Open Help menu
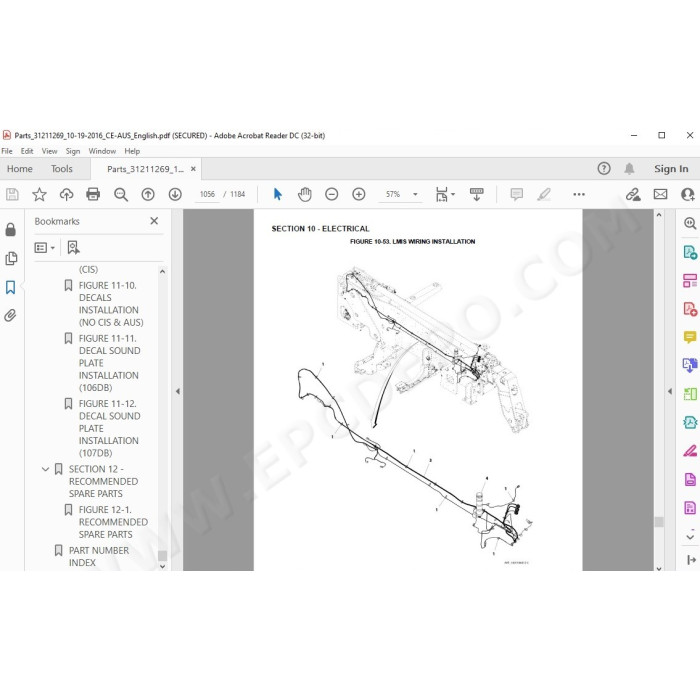The image size is (700, 700). 132,151
